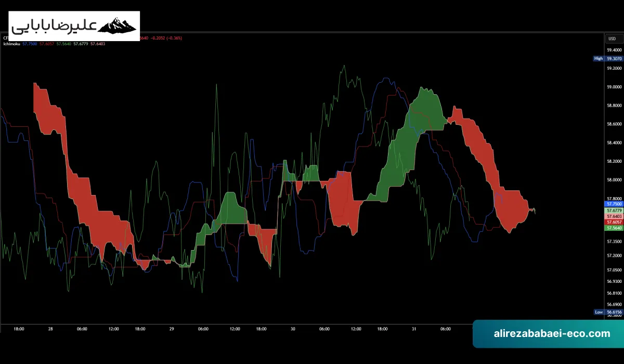
Task: Select the Ichimoku indicator label
Action: [x=11, y=44]
